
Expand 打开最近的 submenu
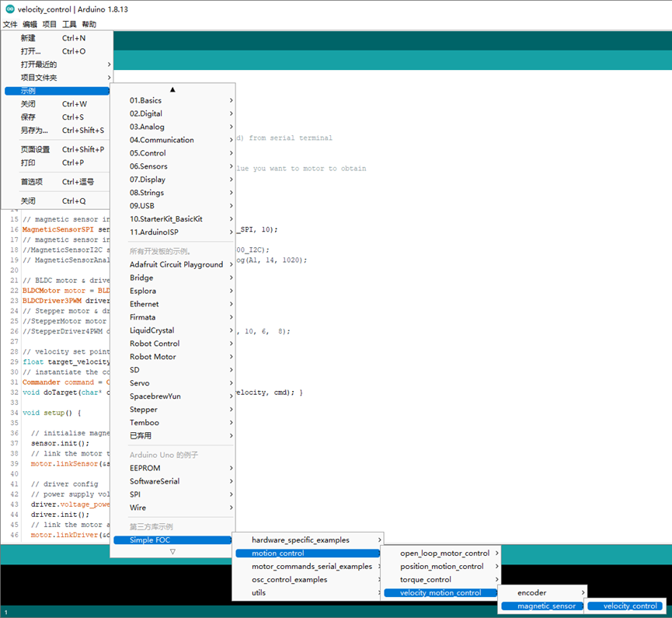(x=57, y=65)
